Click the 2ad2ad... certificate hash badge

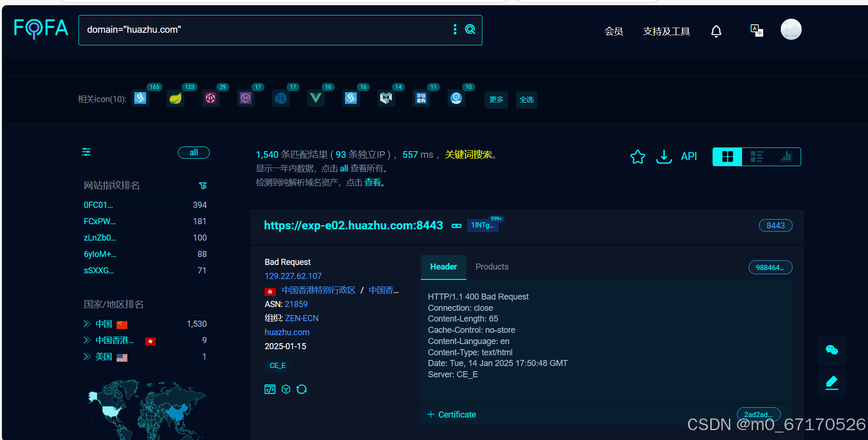pos(758,414)
